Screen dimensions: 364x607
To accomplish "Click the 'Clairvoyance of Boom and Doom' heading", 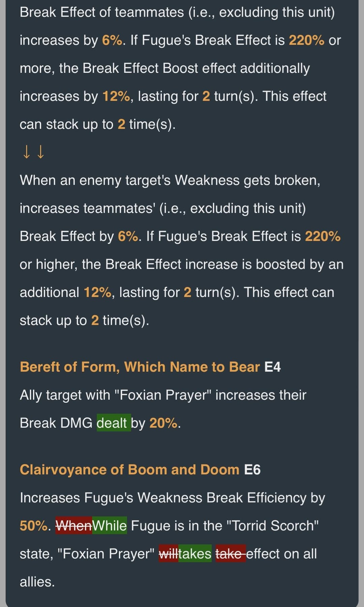I will click(130, 470).
